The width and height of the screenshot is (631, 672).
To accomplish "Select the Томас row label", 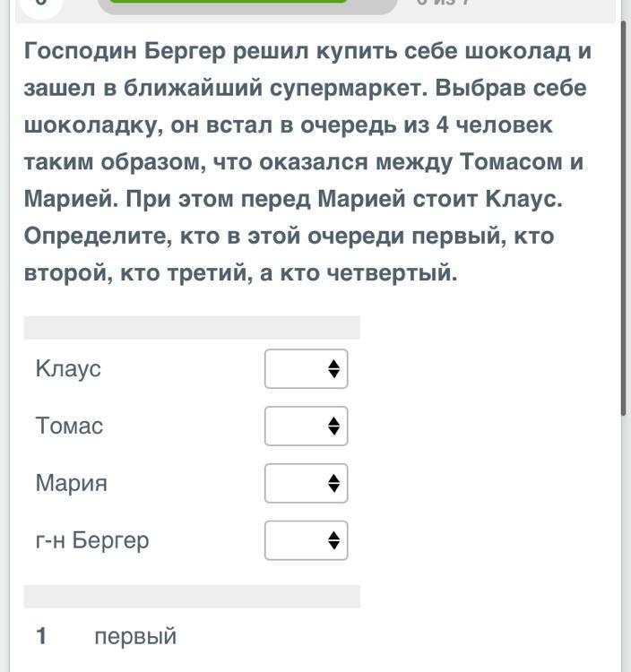I will (69, 426).
